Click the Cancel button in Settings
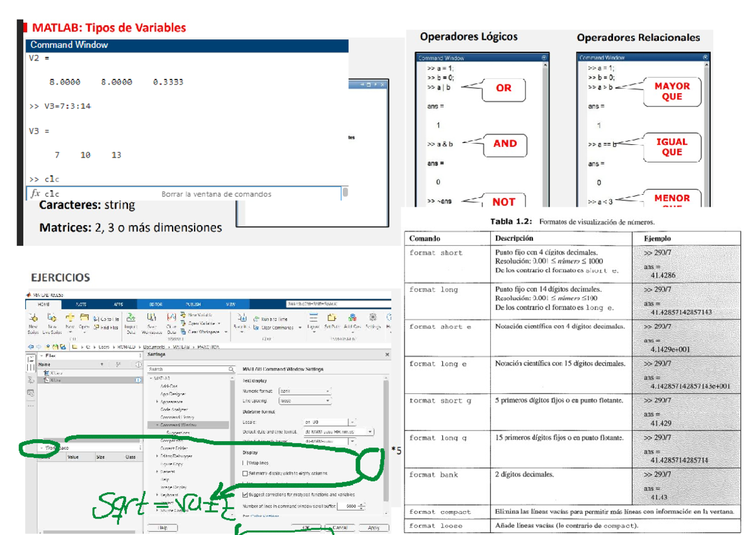The height and width of the screenshot is (535, 756). pos(340,527)
